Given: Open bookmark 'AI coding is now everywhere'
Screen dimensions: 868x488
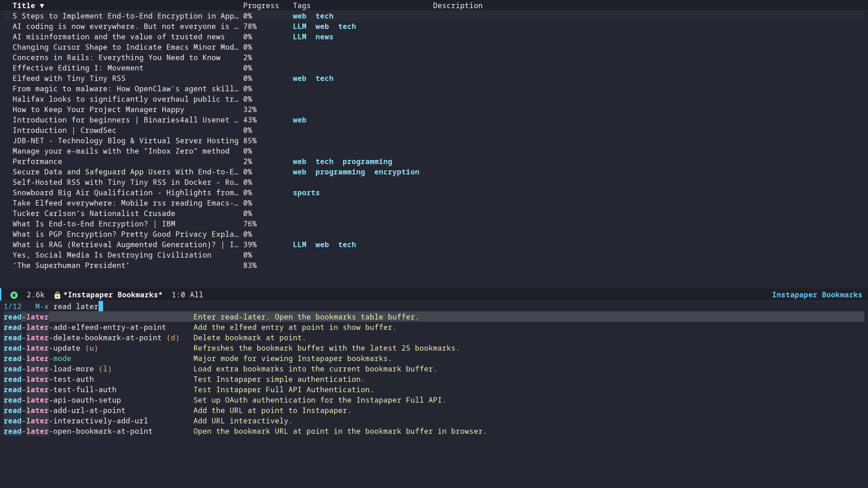Looking at the screenshot, I should tap(126, 27).
